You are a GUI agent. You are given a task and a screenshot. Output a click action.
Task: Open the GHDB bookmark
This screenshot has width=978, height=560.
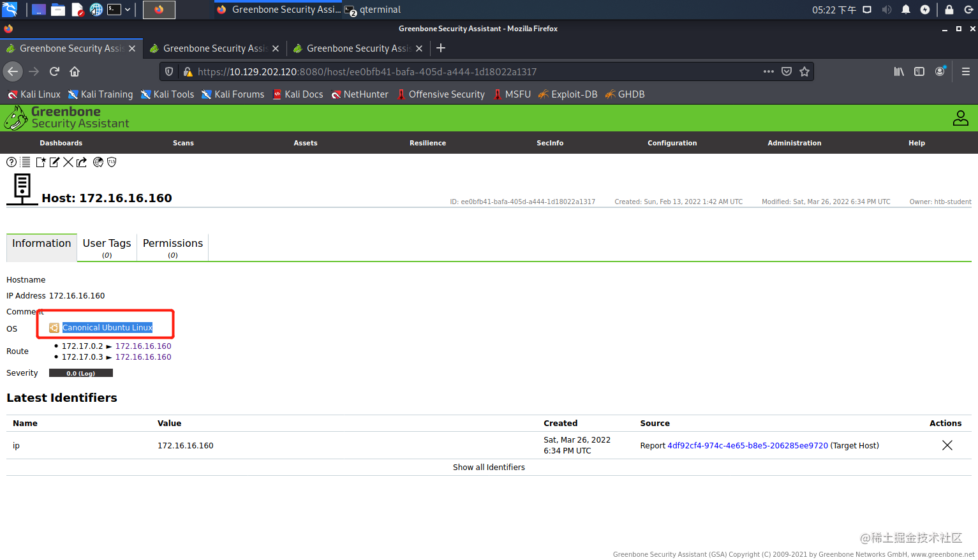625,94
